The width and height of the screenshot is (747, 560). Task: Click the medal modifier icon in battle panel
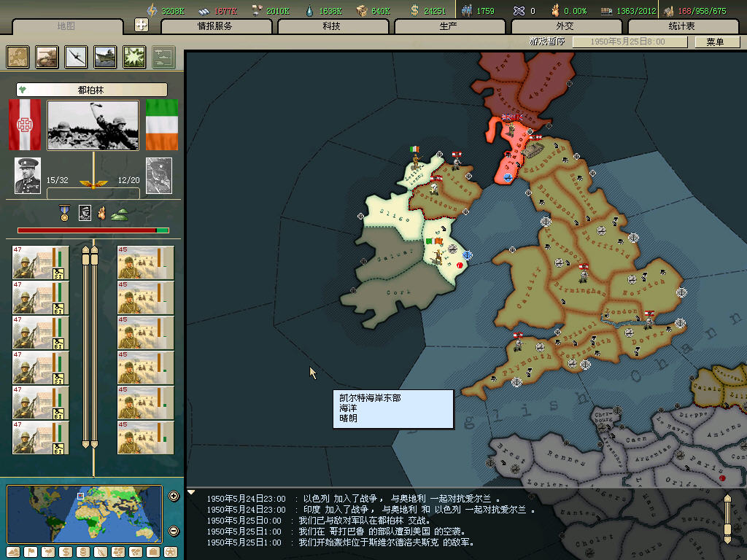tap(64, 213)
